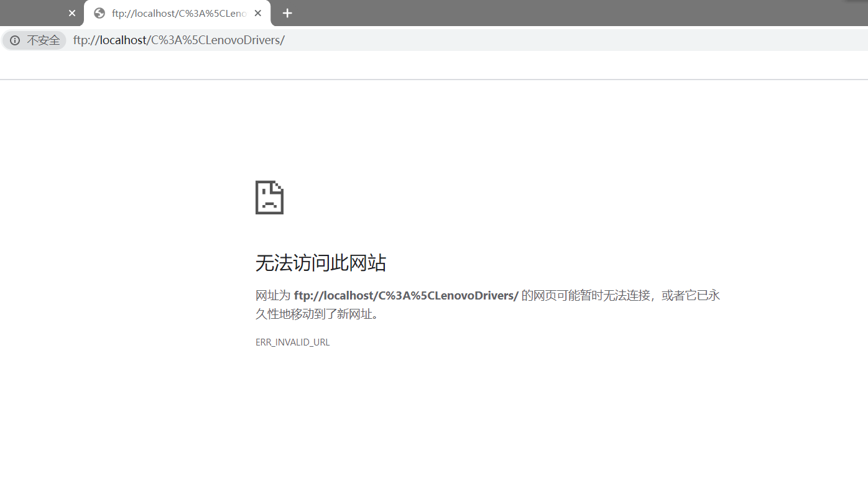Click the X on the ftp://localhost tab

[x=257, y=12]
